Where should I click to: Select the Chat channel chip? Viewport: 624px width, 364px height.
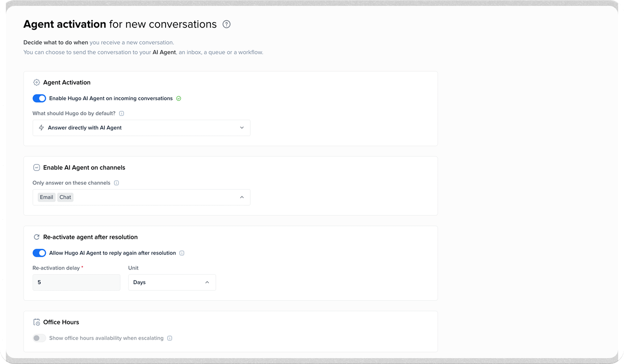click(65, 197)
